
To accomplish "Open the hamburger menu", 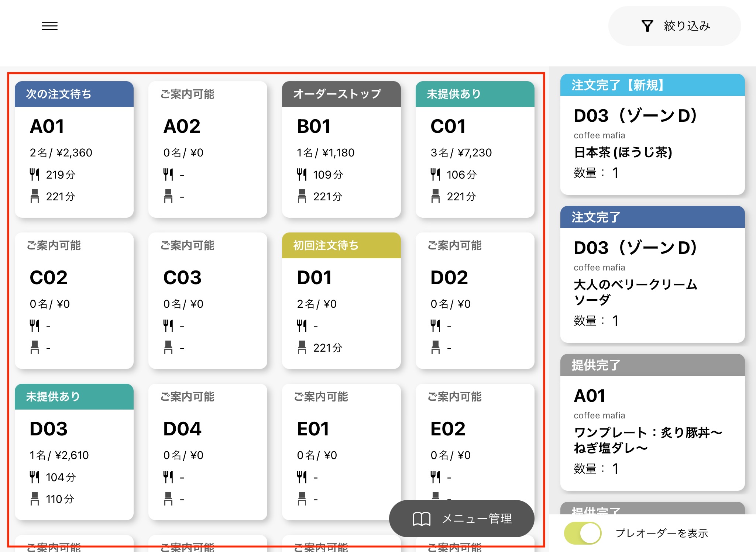I will (49, 26).
